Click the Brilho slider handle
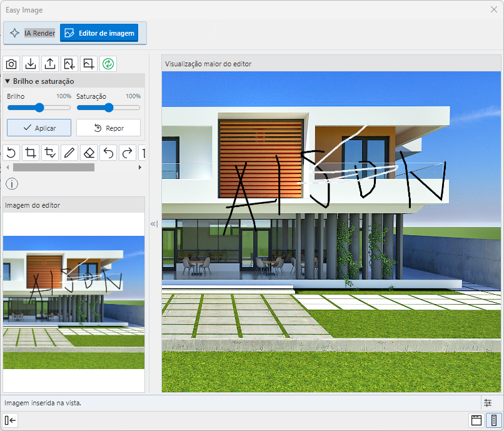 [39, 108]
